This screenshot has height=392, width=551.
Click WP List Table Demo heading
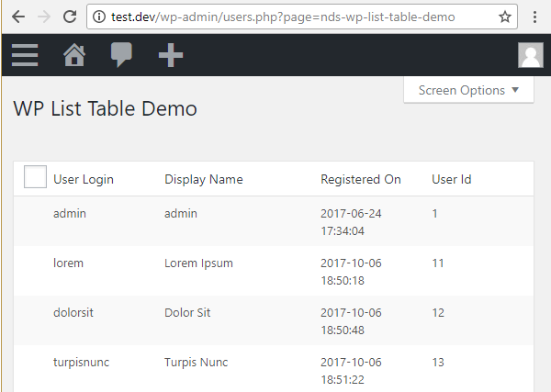105,108
